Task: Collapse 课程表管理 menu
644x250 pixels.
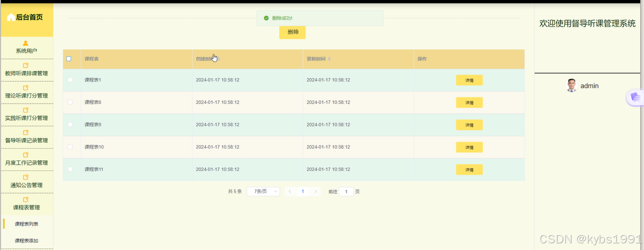Action: 27,204
